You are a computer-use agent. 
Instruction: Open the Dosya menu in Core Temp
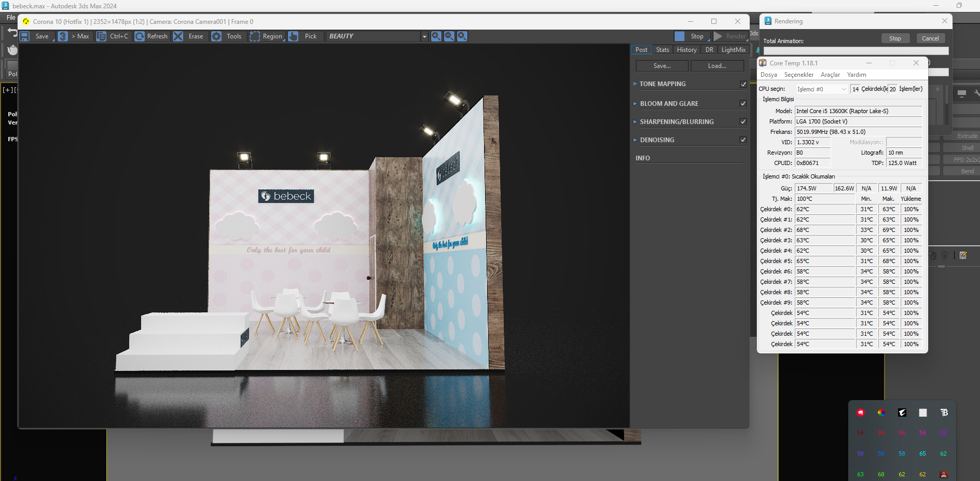tap(769, 75)
